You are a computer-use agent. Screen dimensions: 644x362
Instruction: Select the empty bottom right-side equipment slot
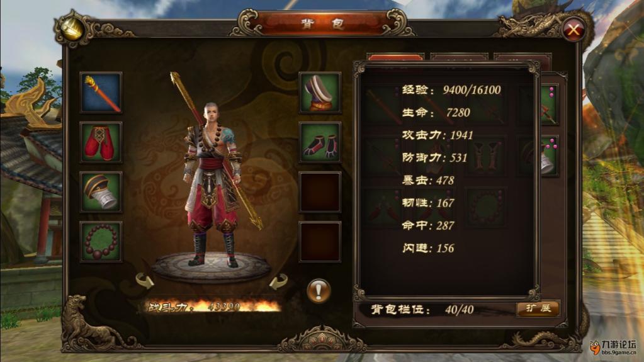320,242
